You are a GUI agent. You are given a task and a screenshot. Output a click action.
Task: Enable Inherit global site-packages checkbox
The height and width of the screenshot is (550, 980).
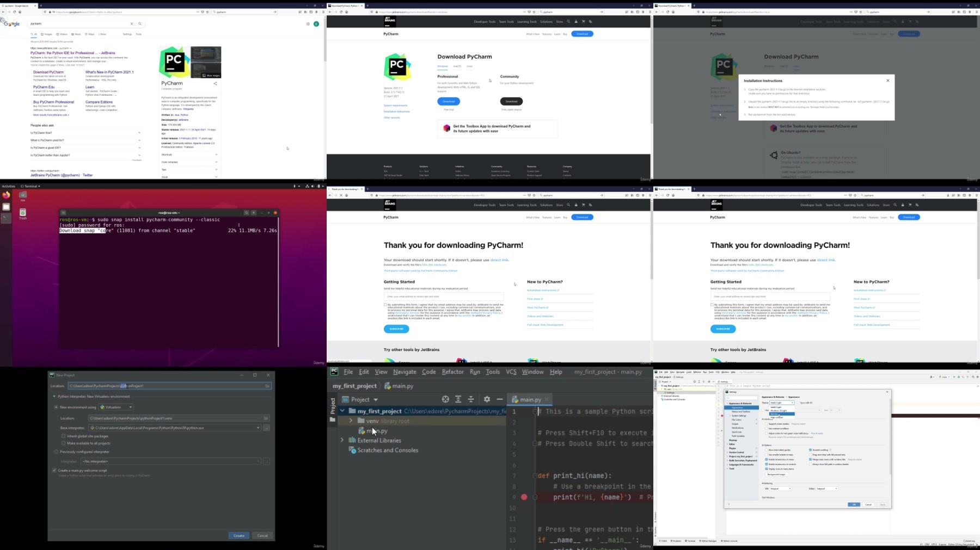[63, 436]
